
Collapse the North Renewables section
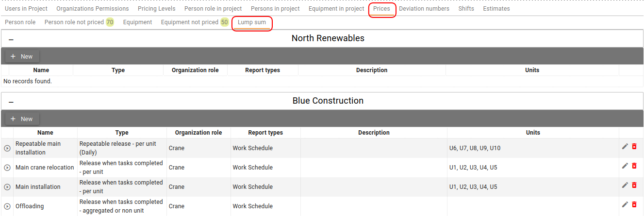(11, 39)
